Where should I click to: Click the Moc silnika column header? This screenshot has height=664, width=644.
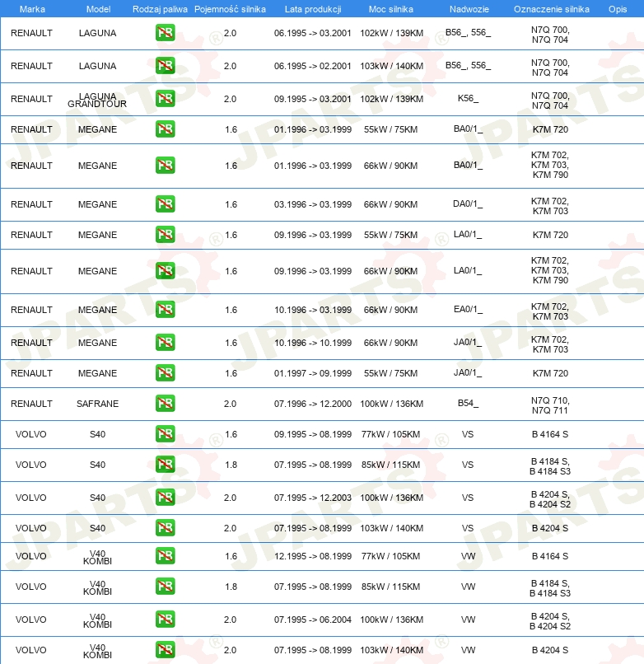391,8
